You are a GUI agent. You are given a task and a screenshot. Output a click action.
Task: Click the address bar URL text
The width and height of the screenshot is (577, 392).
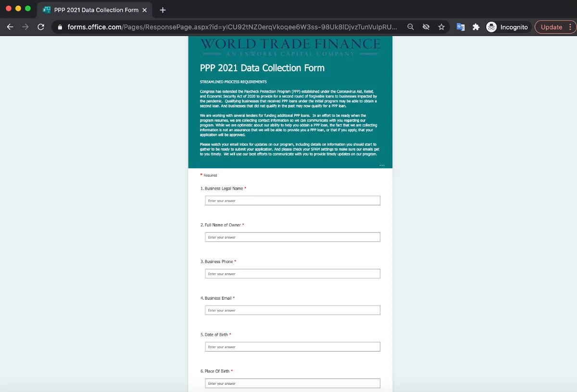(x=232, y=27)
